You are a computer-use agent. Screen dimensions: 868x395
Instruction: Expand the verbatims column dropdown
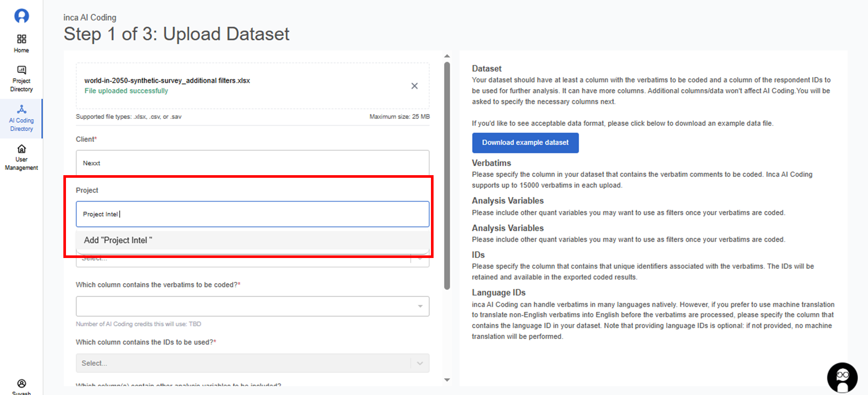pos(420,306)
